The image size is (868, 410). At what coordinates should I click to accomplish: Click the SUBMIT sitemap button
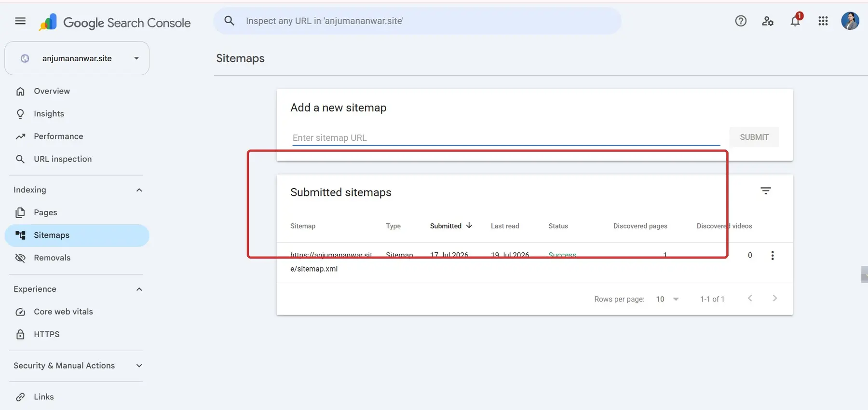point(754,137)
